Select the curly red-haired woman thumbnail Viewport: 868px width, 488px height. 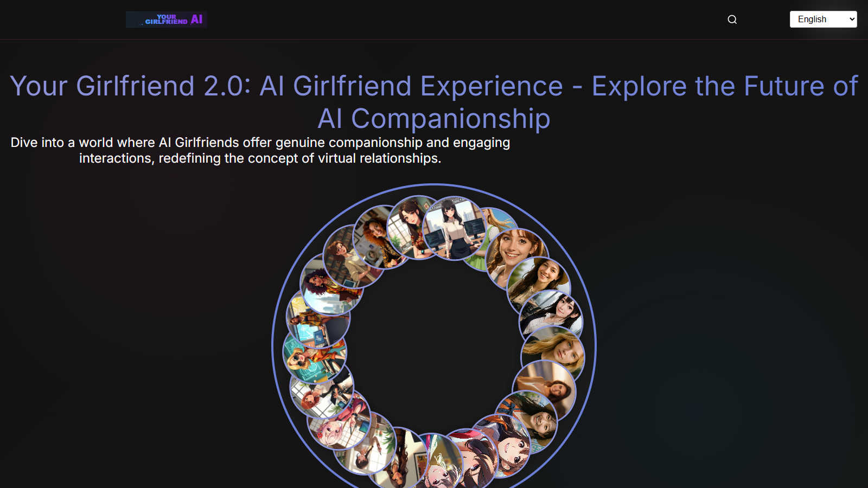(x=385, y=237)
